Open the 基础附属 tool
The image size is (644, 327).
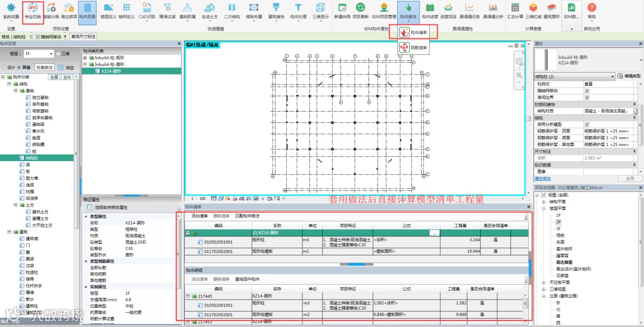point(188,11)
